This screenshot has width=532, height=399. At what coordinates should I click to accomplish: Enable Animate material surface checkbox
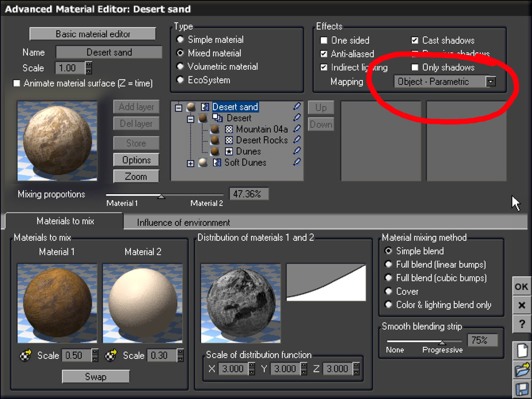[x=16, y=83]
